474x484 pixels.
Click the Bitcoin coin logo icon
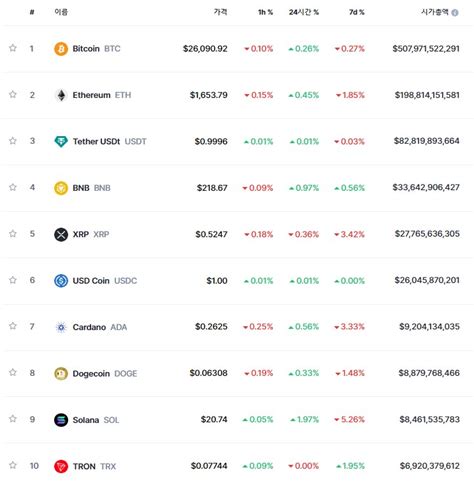click(x=61, y=49)
